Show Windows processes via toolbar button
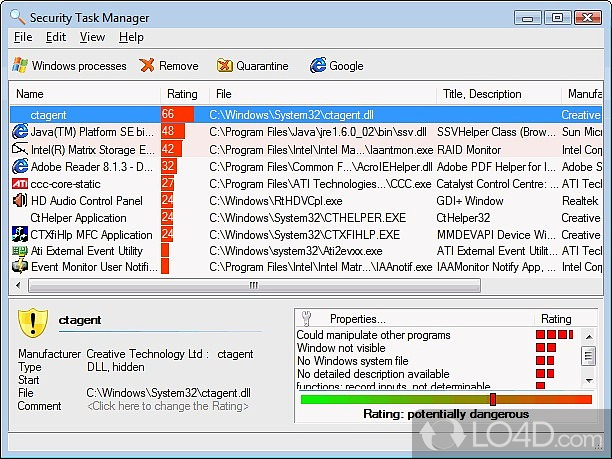This screenshot has height=459, width=612. [69, 65]
